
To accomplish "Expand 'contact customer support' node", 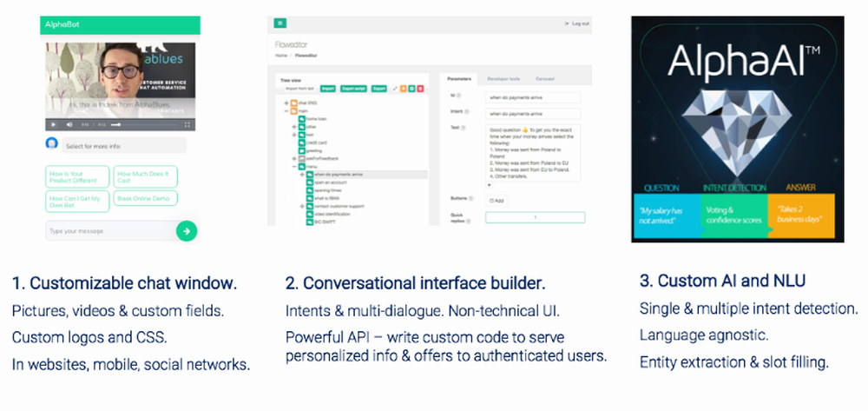I will [302, 206].
